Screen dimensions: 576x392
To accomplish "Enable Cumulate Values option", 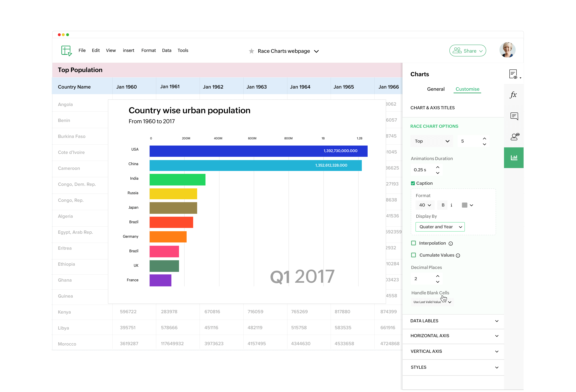I will [x=414, y=255].
